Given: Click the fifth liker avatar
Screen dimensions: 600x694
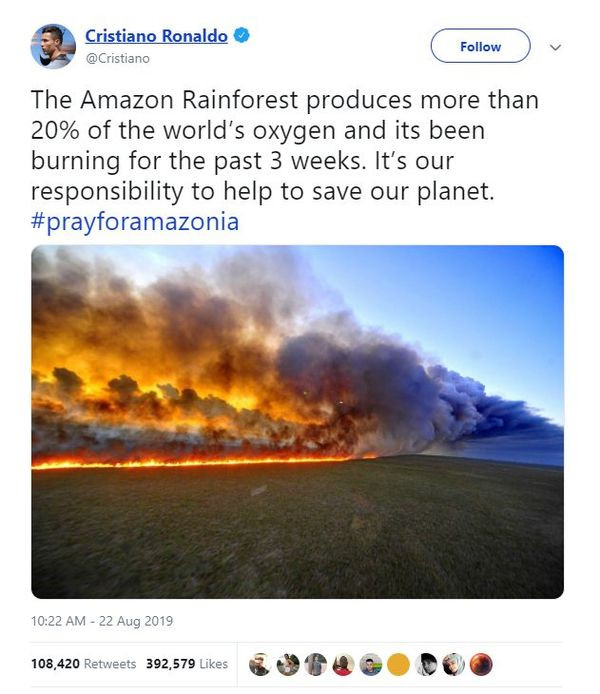Looking at the screenshot, I should pyautogui.click(x=372, y=664).
